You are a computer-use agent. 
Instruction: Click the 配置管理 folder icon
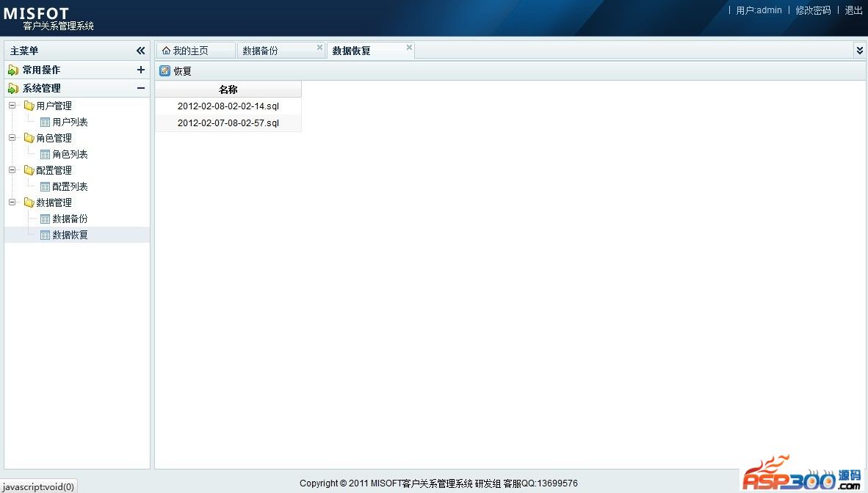pyautogui.click(x=29, y=170)
